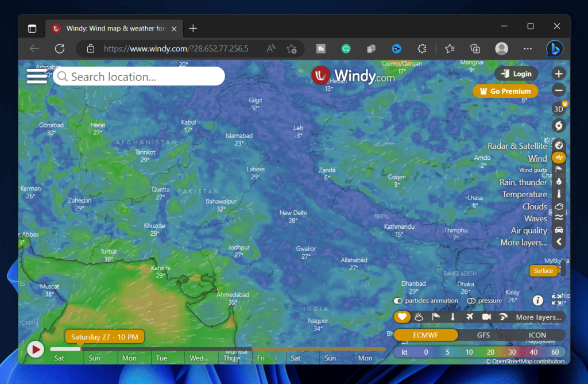Zoom in with the plus icon

click(x=558, y=74)
